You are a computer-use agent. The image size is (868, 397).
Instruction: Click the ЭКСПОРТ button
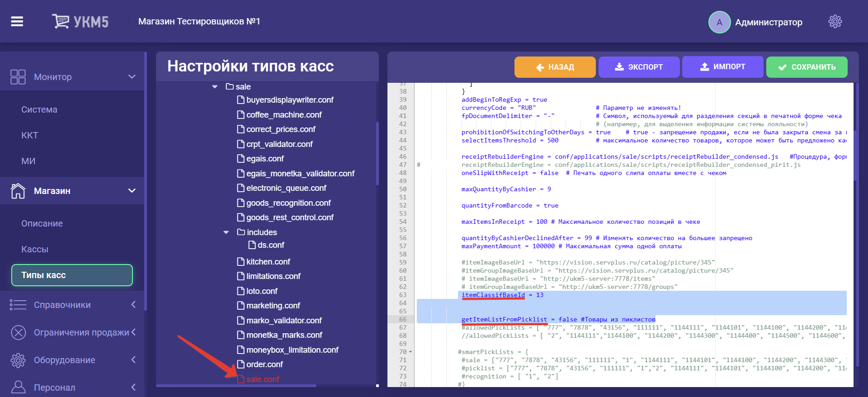click(x=639, y=67)
